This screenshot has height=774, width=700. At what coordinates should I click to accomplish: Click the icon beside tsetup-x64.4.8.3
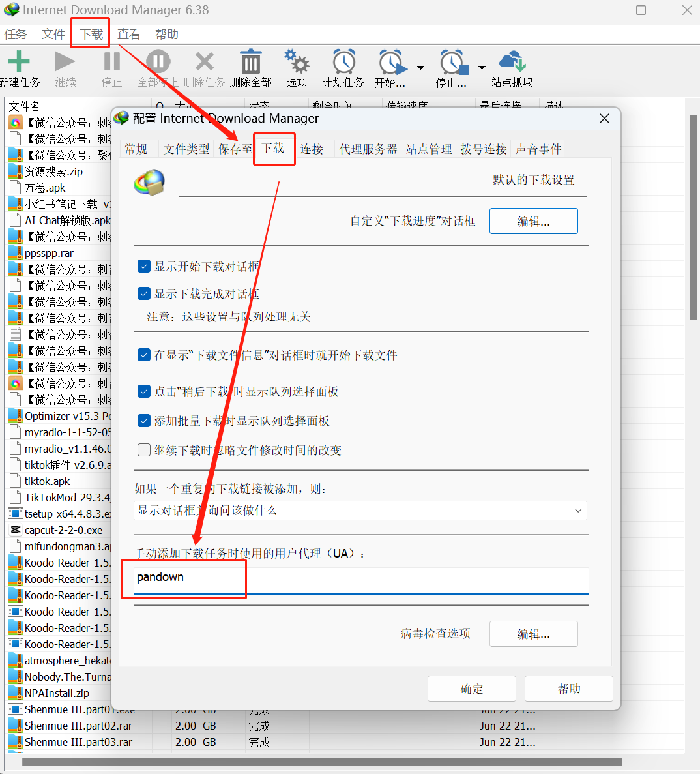coord(16,513)
